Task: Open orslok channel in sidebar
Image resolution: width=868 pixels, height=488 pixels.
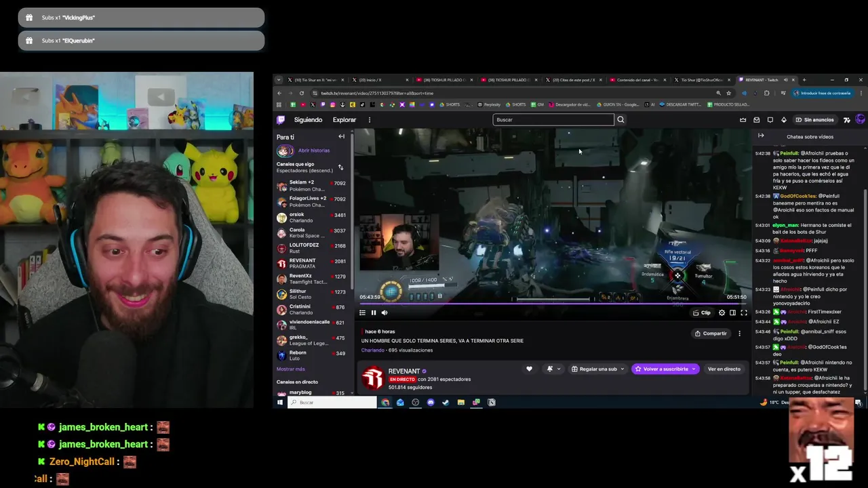Action: pos(311,218)
